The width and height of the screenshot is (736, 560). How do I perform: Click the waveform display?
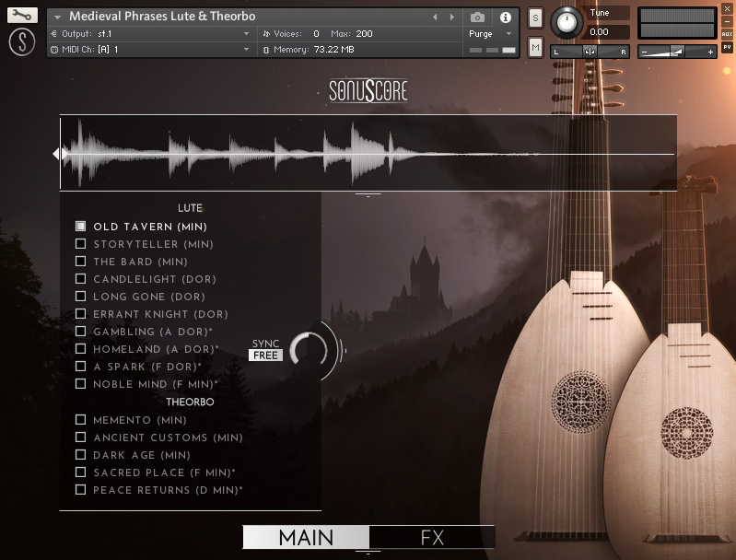(x=368, y=154)
